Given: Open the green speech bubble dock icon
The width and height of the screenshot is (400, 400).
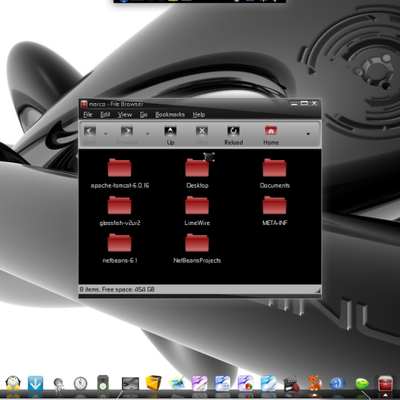Looking at the screenshot, I should (362, 384).
